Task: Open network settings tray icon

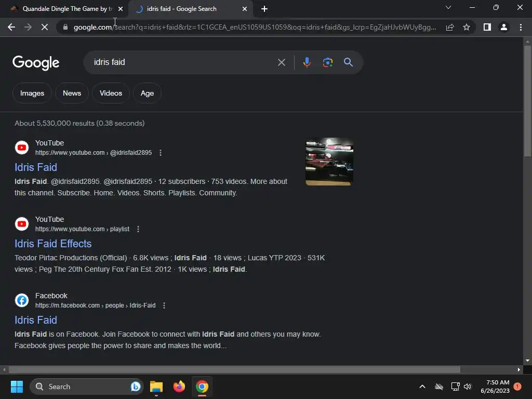Action: click(x=455, y=387)
